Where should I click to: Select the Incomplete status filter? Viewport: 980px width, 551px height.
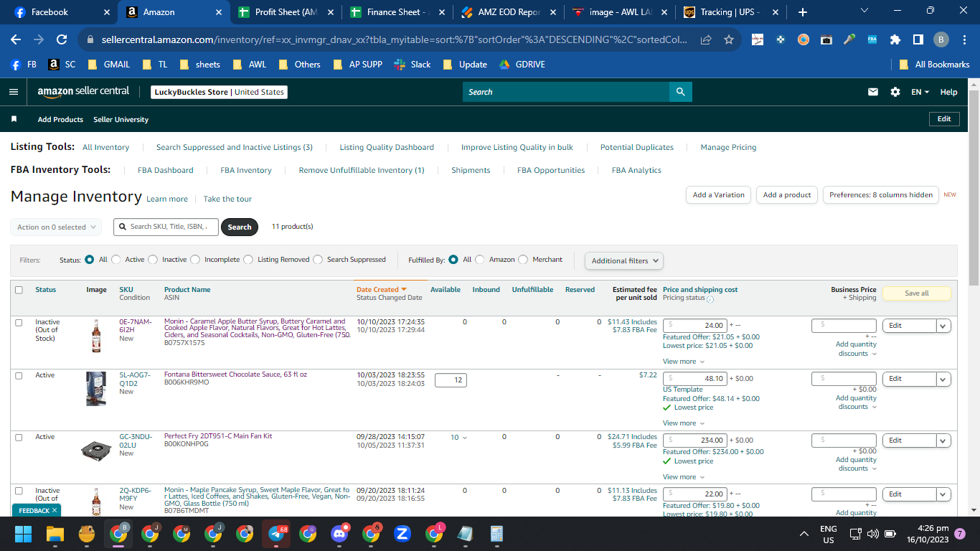[x=195, y=260]
